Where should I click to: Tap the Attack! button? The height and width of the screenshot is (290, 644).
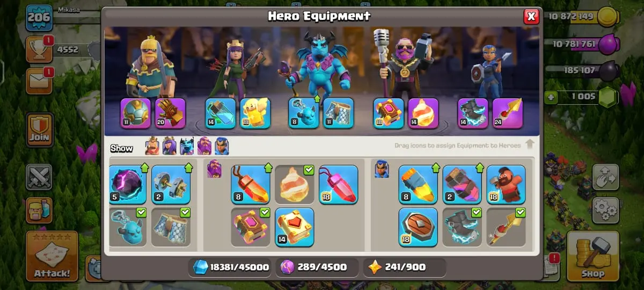(x=52, y=257)
